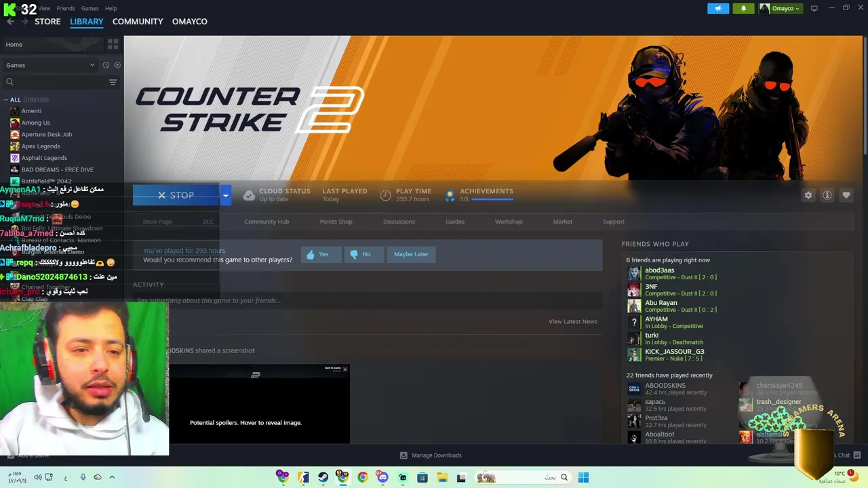868x488 pixels.
Task: Open the Friends menu
Action: [66, 8]
